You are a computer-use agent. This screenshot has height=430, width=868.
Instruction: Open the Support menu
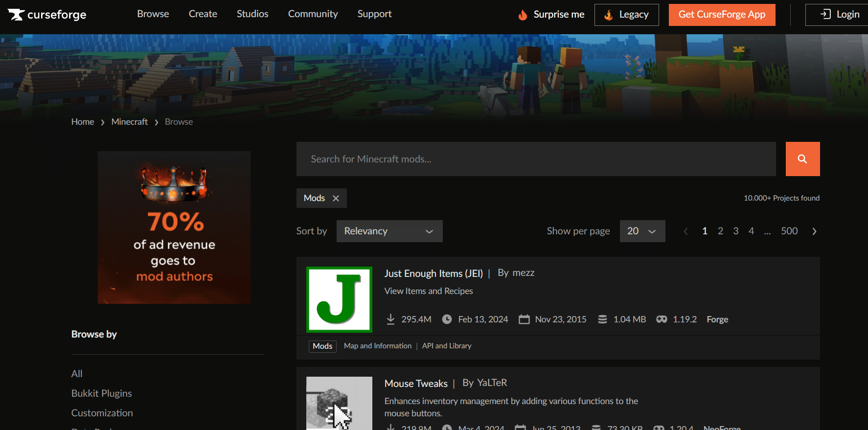tap(375, 14)
